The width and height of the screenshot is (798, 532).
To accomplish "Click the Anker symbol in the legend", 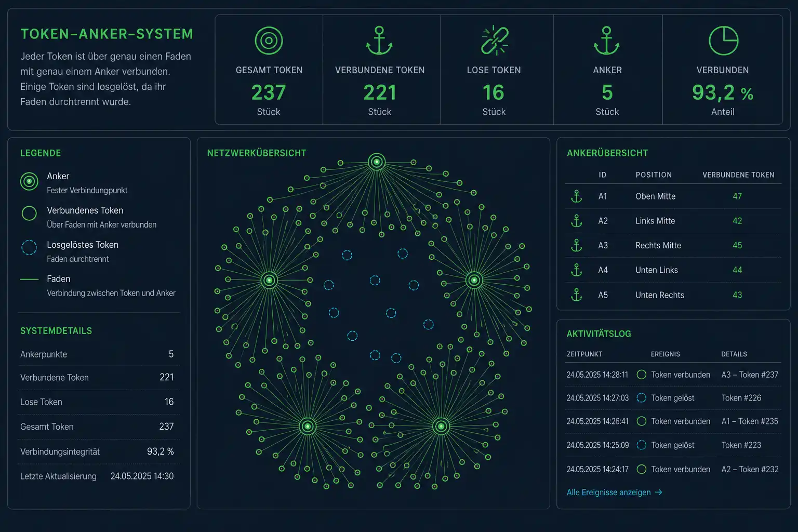I will coord(29,181).
